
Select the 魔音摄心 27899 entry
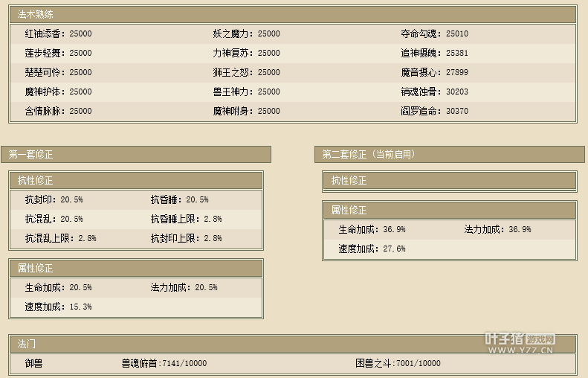click(434, 73)
